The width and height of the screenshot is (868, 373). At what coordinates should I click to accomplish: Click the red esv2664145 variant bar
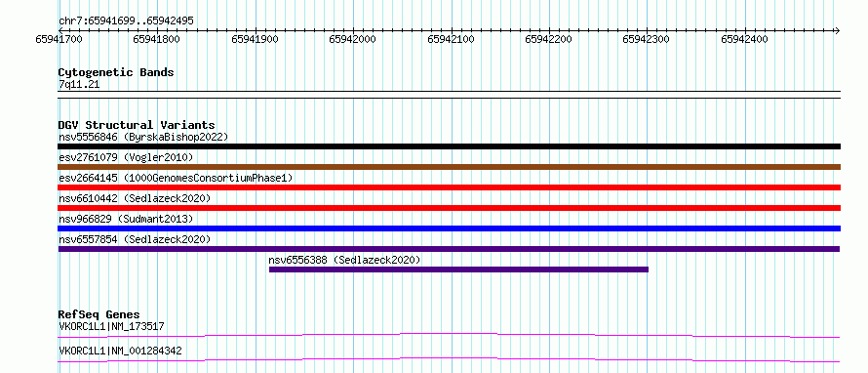449,187
